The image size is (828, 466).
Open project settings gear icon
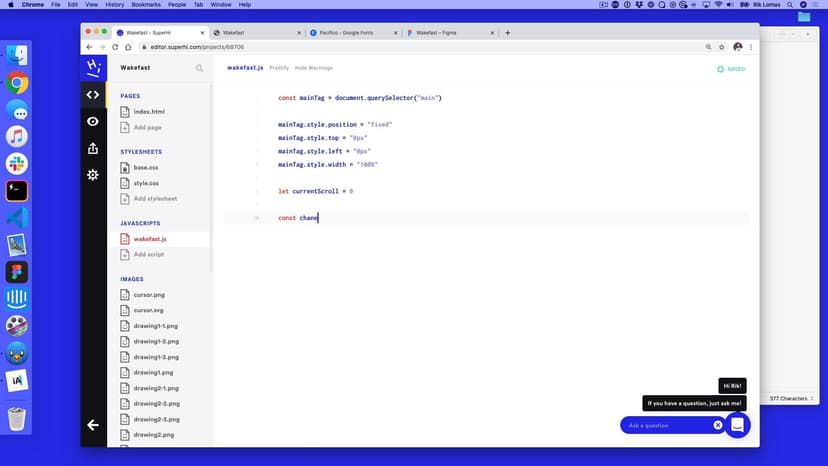(x=93, y=175)
